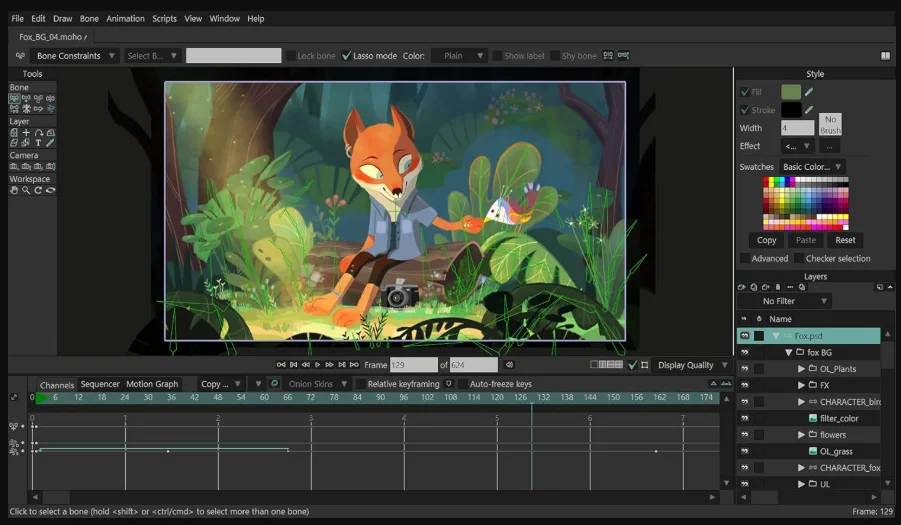
Task: Open the Display Quality dropdown
Action: pyautogui.click(x=692, y=365)
